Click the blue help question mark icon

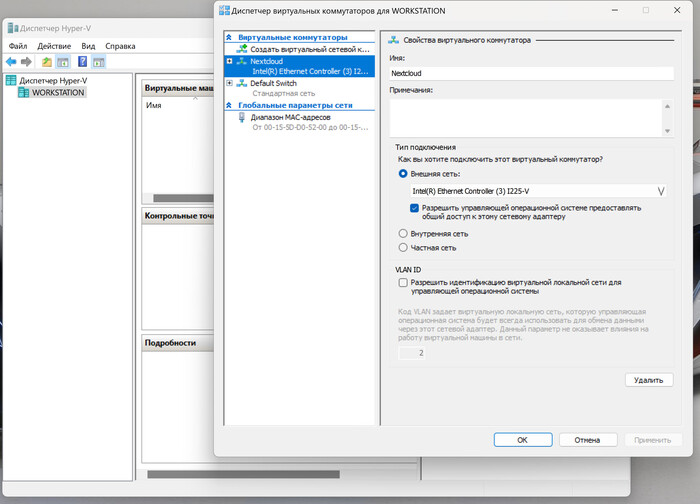(83, 62)
